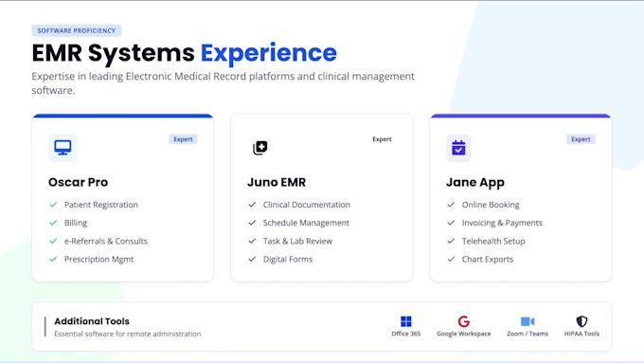Click the 'Prescription Mgmt' item text
Viewport: 644px width, 363px height.
[99, 260]
